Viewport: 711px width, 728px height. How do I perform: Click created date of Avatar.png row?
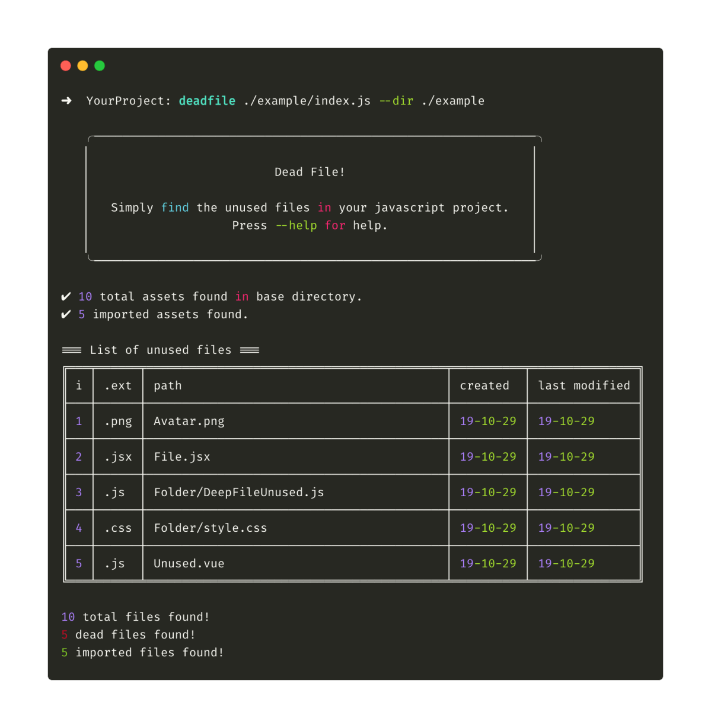[488, 421]
